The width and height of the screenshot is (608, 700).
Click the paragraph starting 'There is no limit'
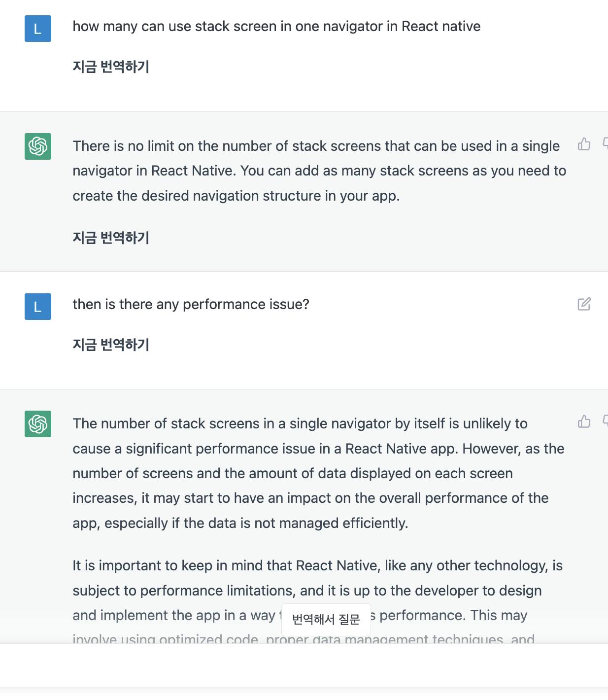pos(319,171)
